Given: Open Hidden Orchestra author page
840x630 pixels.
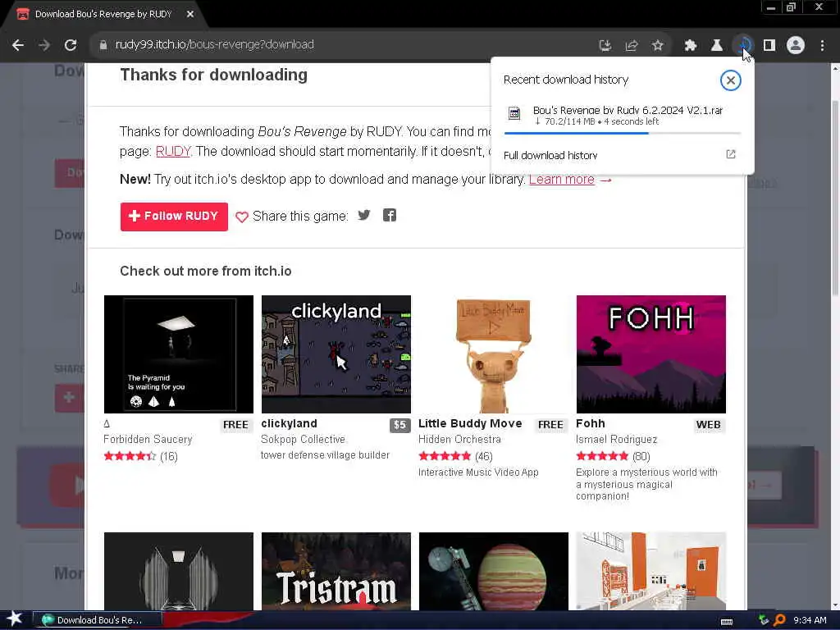Looking at the screenshot, I should [x=459, y=440].
